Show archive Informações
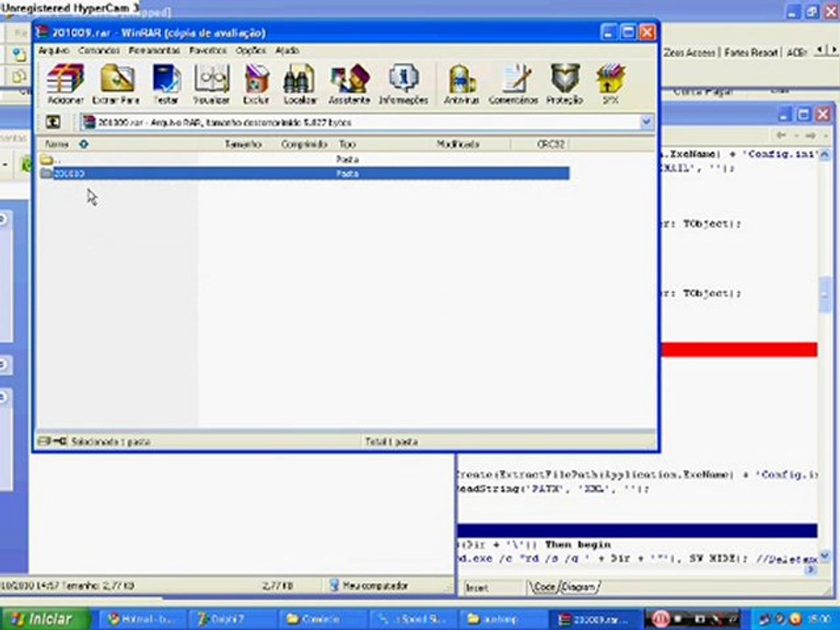Image resolution: width=840 pixels, height=630 pixels. [403, 84]
